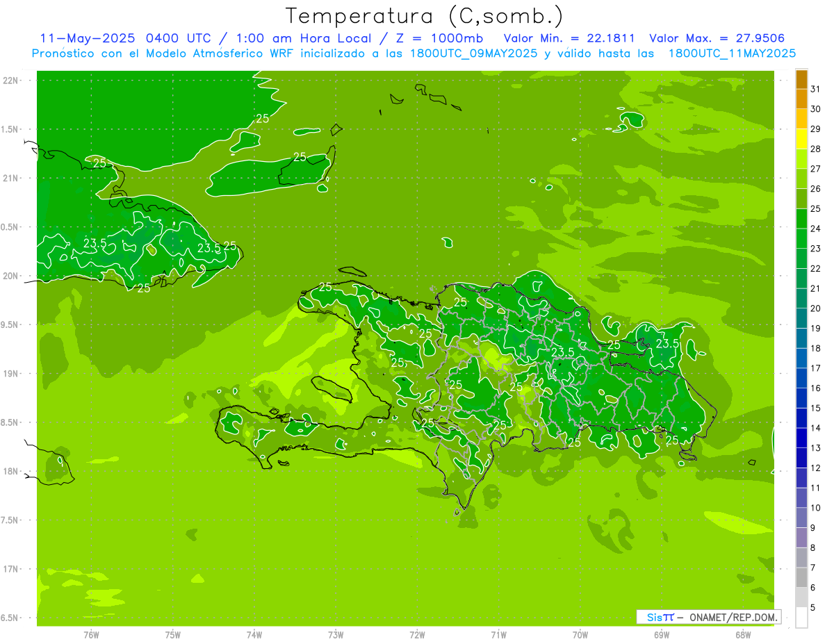Click colorbar label "20"
This screenshot has width=834, height=644.
[816, 308]
